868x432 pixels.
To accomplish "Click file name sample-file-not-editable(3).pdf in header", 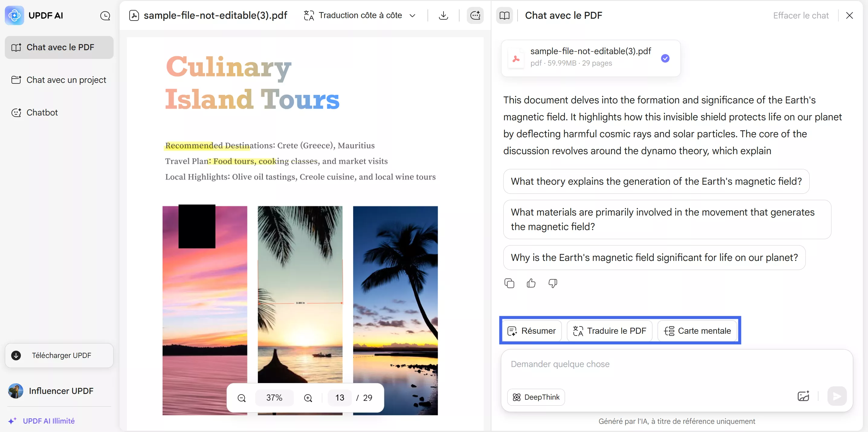I will (x=215, y=15).
